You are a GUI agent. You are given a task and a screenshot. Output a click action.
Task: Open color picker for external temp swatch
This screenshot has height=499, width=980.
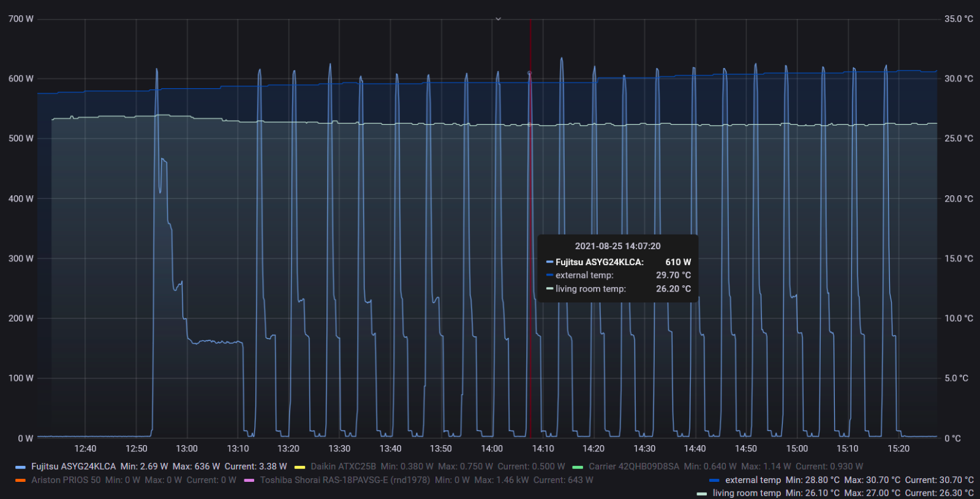(x=714, y=481)
